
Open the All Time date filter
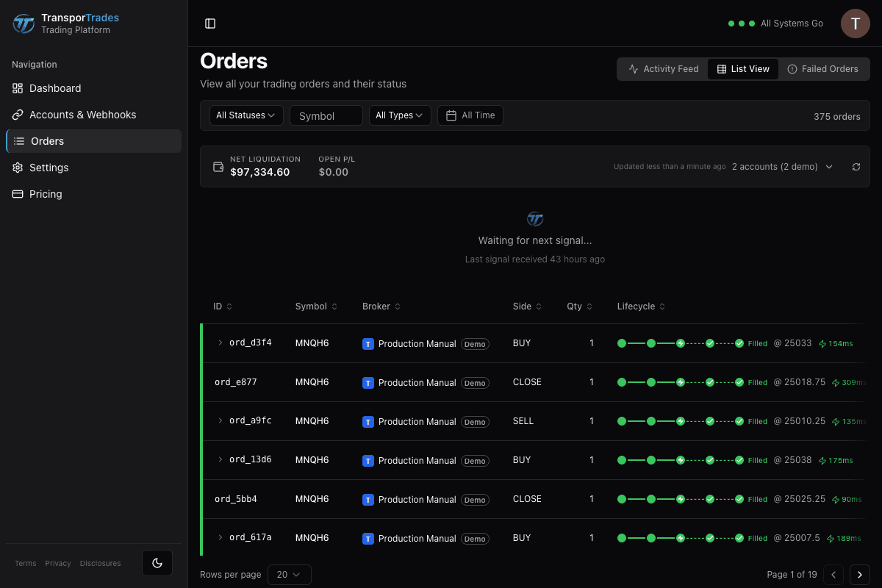470,115
